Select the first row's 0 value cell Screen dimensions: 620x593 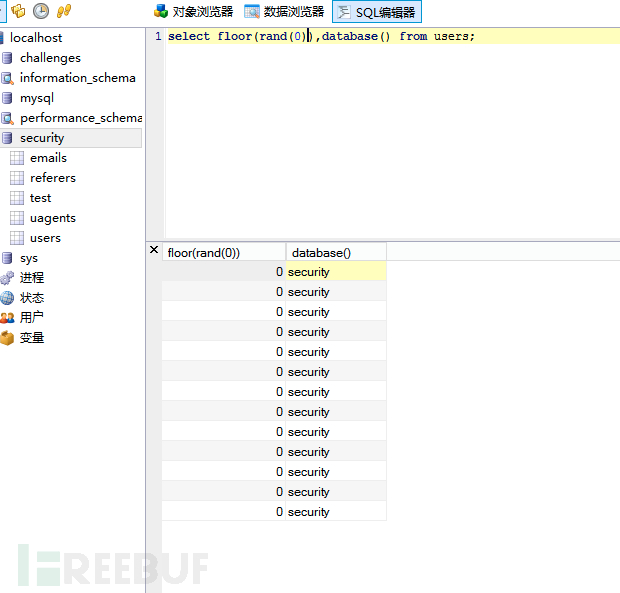point(224,272)
